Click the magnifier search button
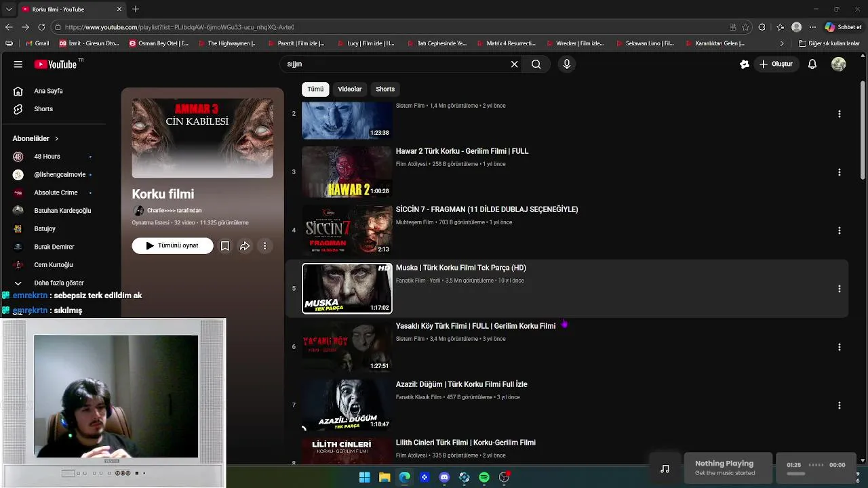This screenshot has height=488, width=868. pyautogui.click(x=536, y=64)
